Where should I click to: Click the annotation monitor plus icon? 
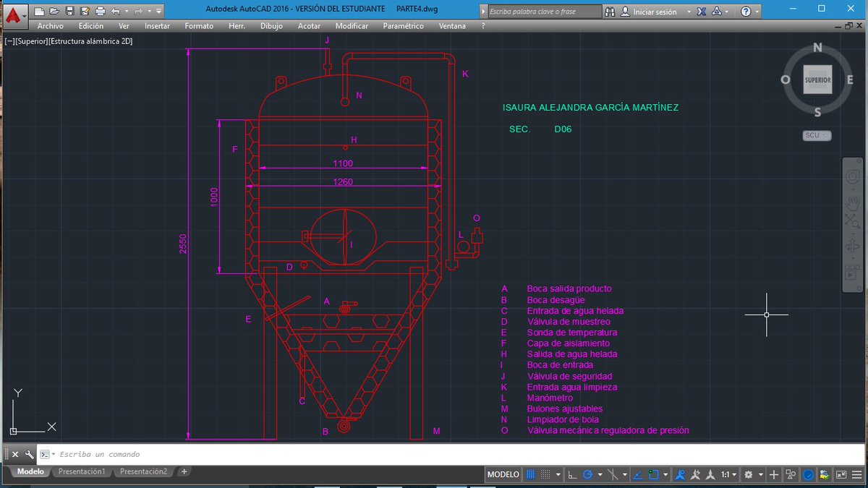(x=773, y=474)
